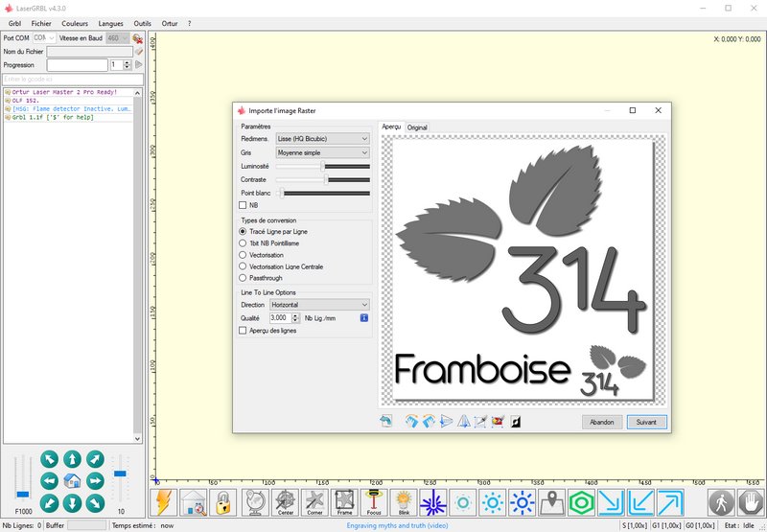Image resolution: width=767 pixels, height=532 pixels.
Task: Click the Homing house icon in bottom toolbar
Action: 194,502
